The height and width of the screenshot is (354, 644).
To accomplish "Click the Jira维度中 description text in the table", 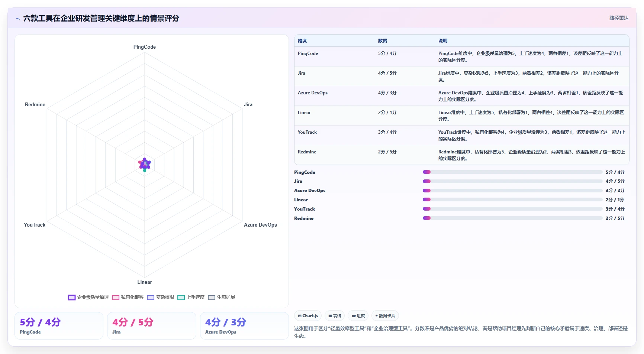I will [528, 77].
